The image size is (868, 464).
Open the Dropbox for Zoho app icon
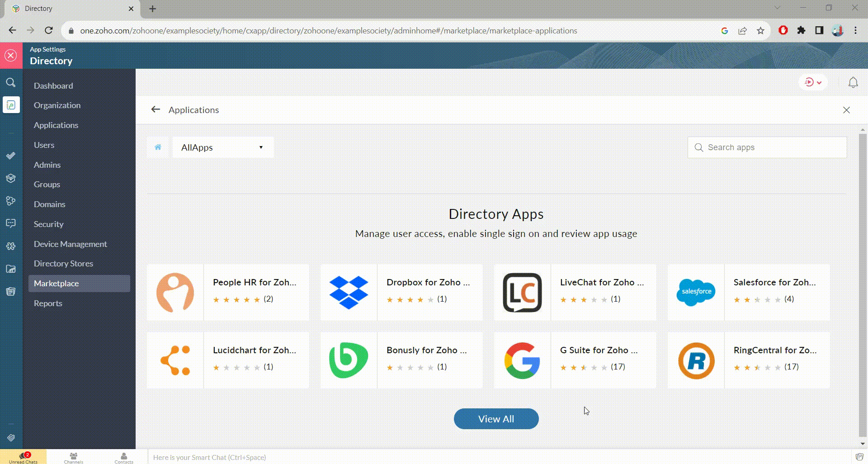[x=349, y=293]
